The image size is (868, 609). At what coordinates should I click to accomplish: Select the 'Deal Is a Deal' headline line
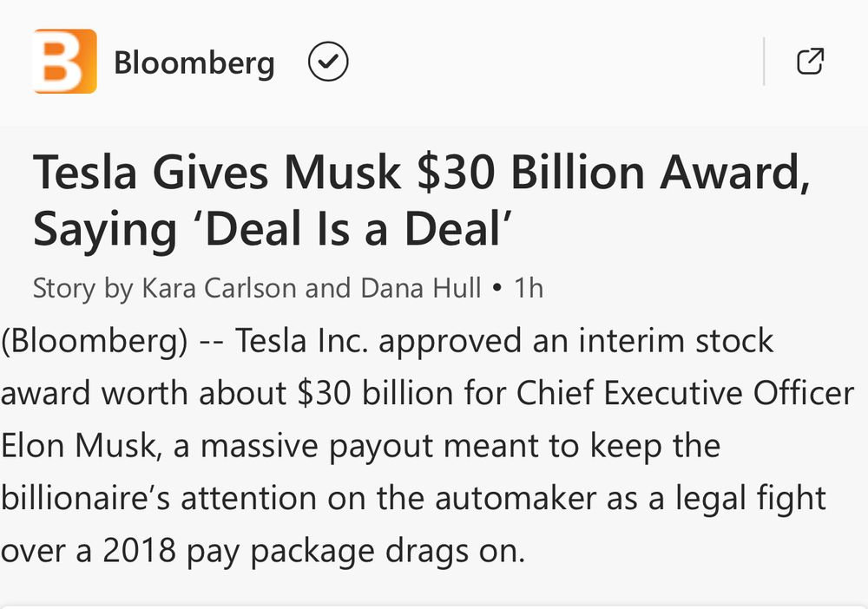(x=269, y=229)
